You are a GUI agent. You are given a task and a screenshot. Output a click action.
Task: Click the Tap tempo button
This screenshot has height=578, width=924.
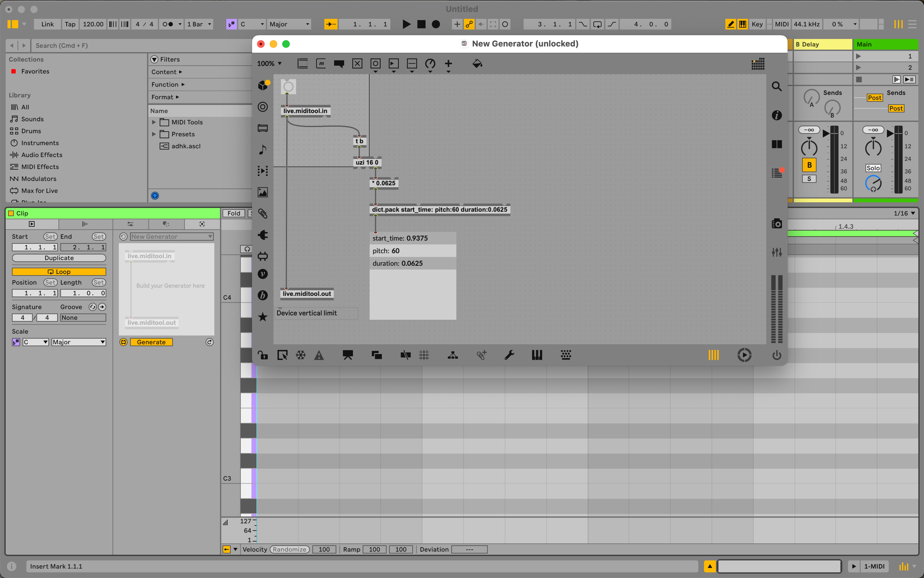click(x=70, y=24)
